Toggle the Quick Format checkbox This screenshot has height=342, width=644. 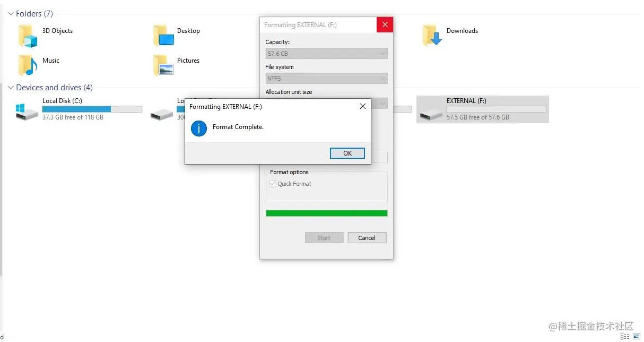(x=273, y=184)
